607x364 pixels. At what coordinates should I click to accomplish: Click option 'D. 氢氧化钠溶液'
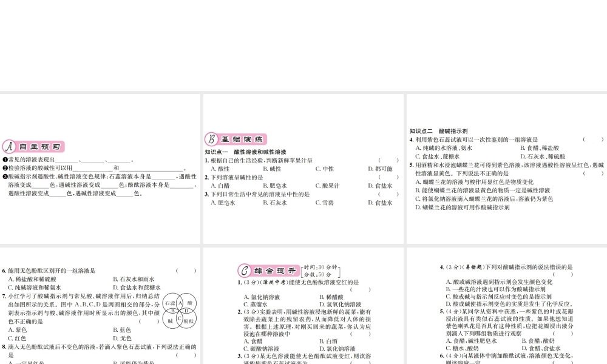coord(341,305)
